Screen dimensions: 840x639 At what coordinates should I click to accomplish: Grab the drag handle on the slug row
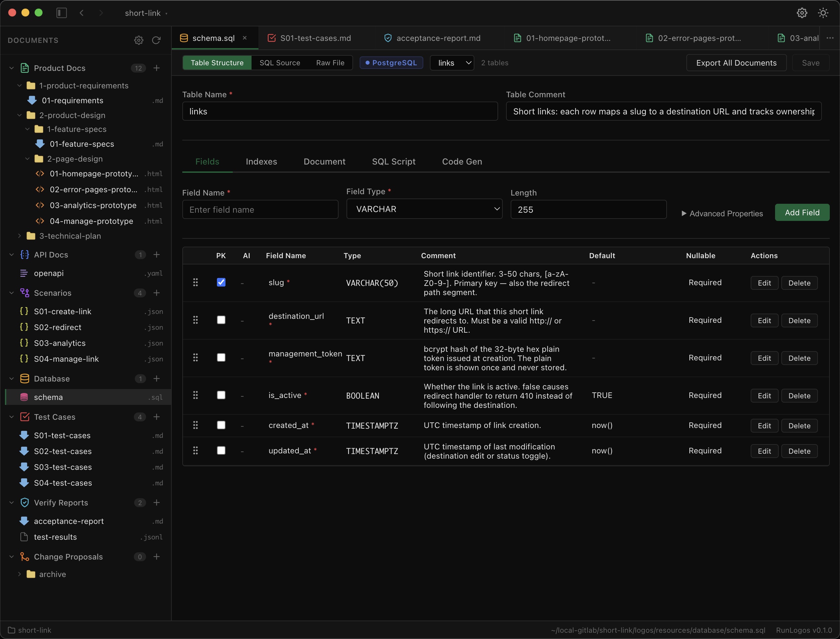pyautogui.click(x=195, y=283)
